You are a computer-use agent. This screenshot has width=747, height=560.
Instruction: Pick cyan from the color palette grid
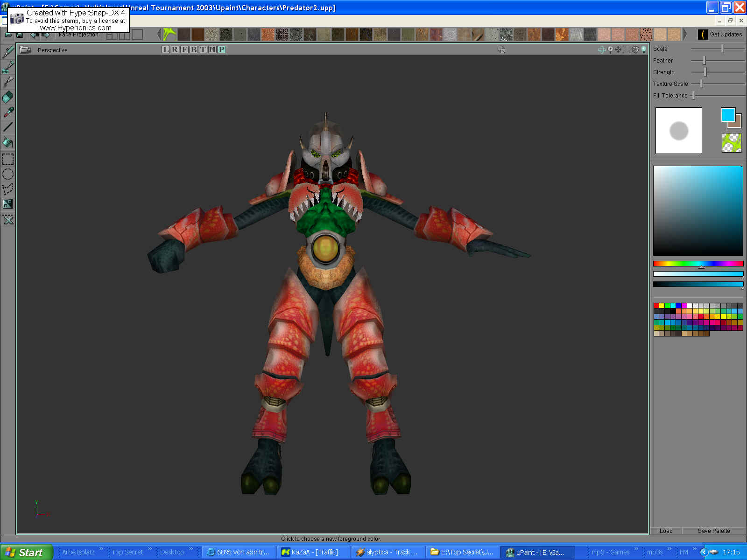click(x=673, y=305)
